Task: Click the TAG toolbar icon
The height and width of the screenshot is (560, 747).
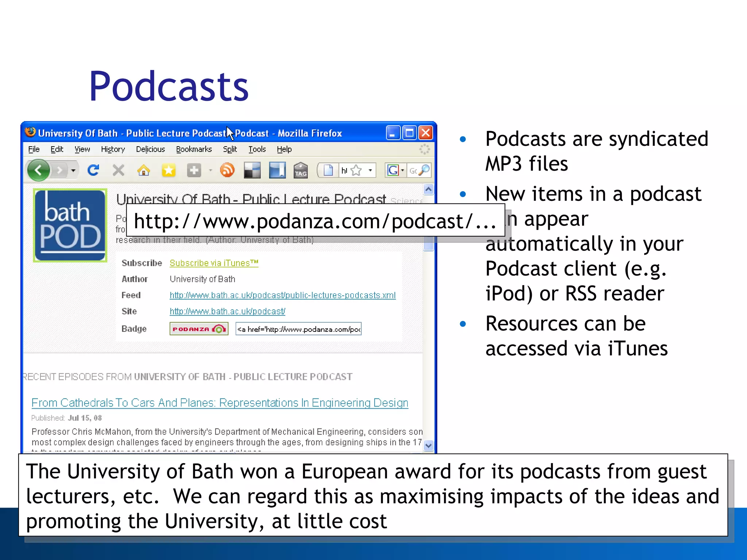Action: [301, 170]
